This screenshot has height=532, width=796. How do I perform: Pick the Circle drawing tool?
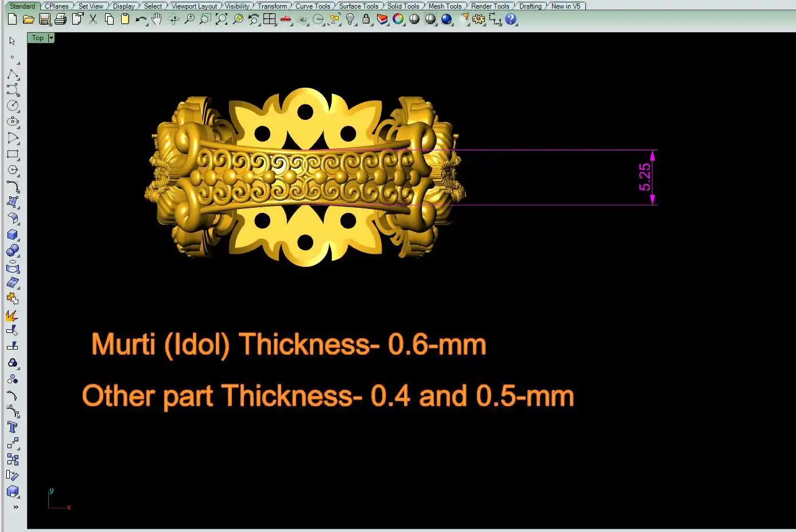click(12, 106)
